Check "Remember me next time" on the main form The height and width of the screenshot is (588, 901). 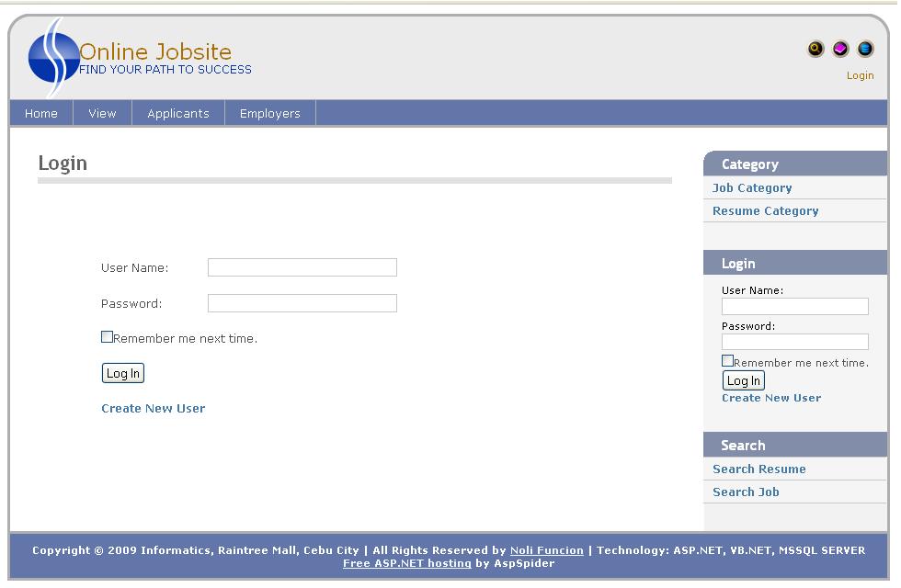[x=107, y=336]
